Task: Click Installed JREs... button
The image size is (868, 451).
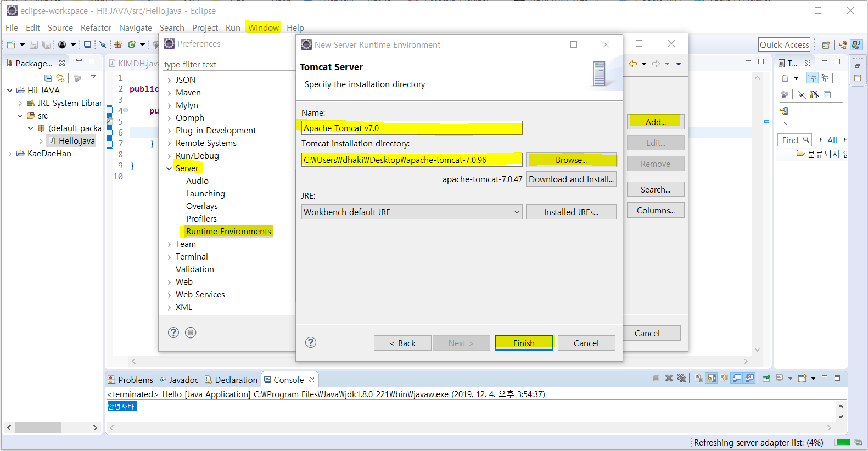Action: point(571,212)
